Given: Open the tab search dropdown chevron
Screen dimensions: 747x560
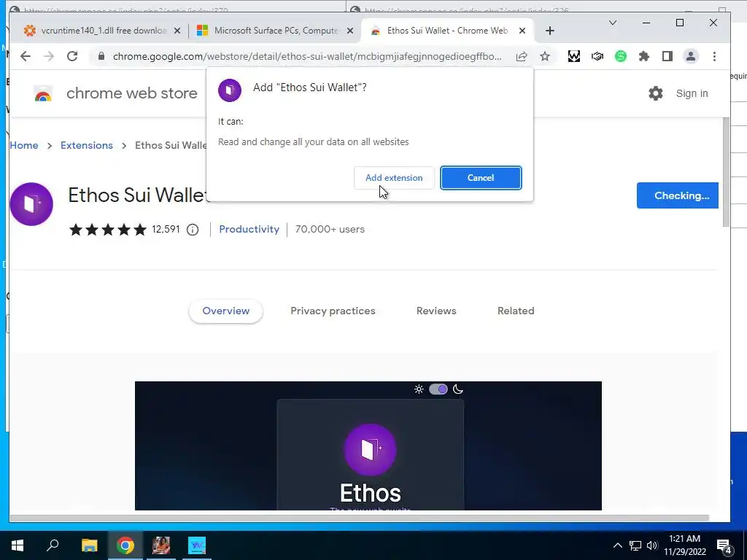Looking at the screenshot, I should 613,23.
